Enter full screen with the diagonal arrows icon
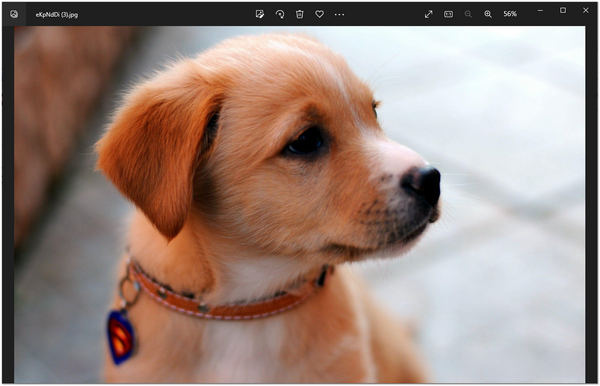The height and width of the screenshot is (386, 600). click(429, 14)
